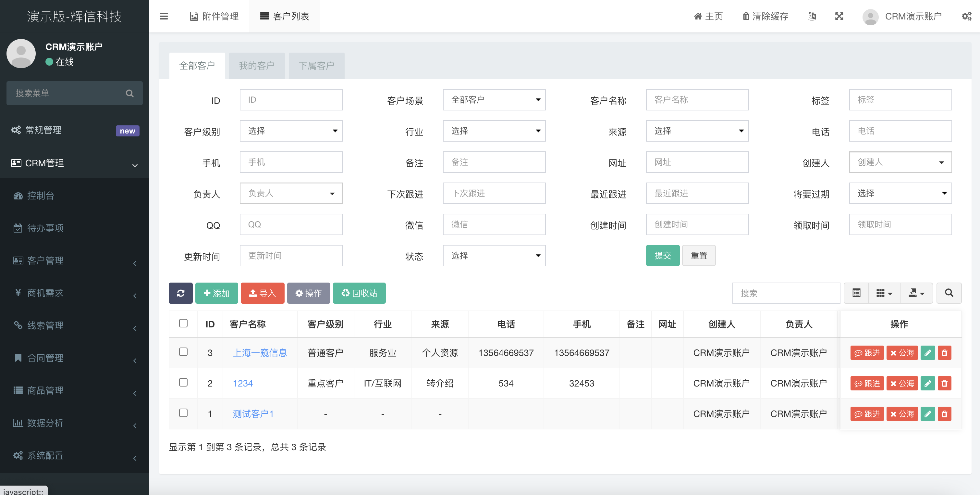Click the delete trash icon for customer 1234
The height and width of the screenshot is (495, 980).
944,384
